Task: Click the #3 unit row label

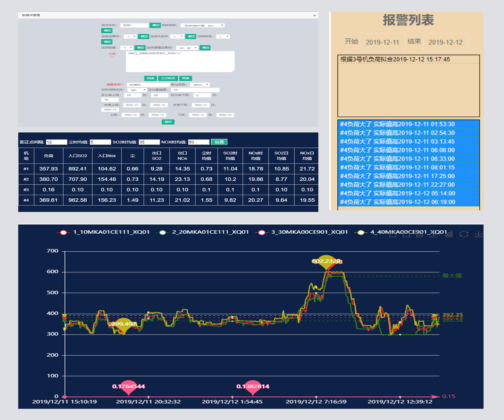Action: pos(26,190)
